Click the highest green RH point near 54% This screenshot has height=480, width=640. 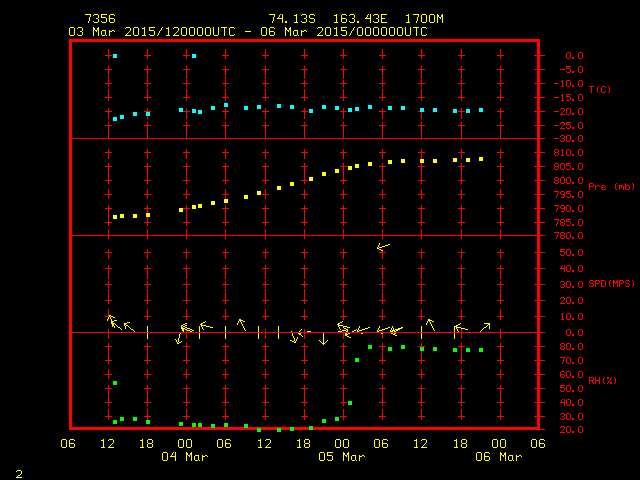(115, 383)
